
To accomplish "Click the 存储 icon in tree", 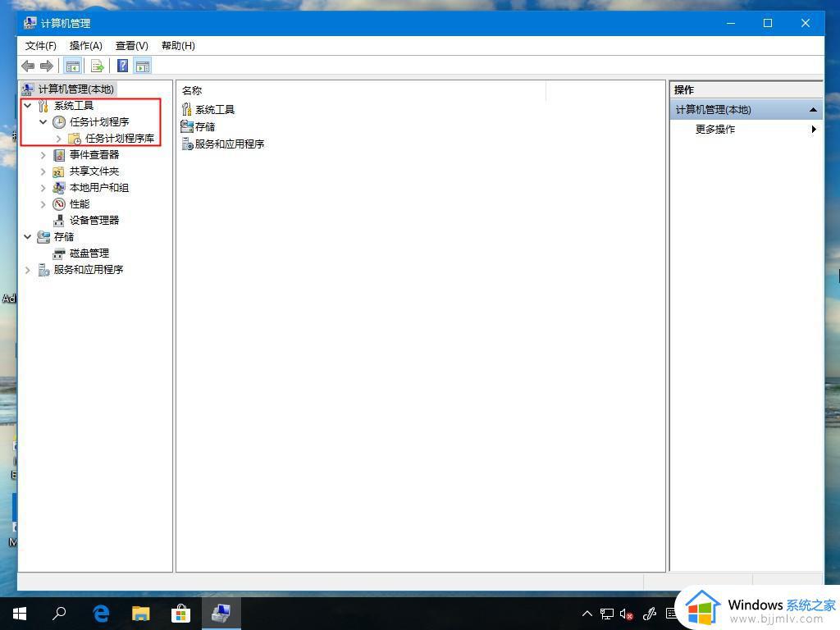I will 43,237.
